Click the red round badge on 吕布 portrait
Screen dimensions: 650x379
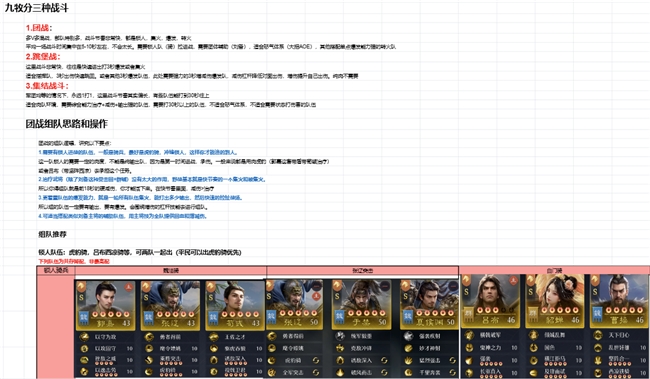tap(513, 280)
